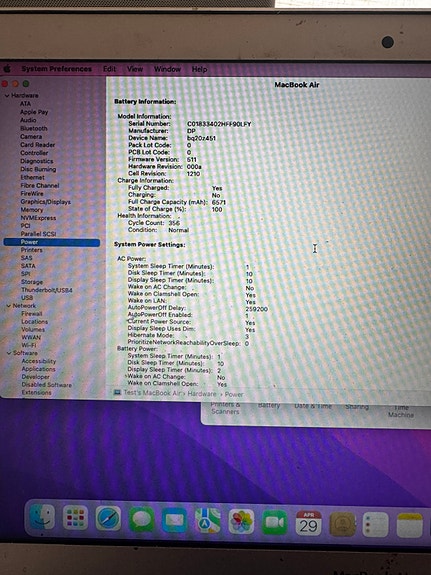Select SAS in the sidebar
This screenshot has width=431, height=575.
(26, 258)
